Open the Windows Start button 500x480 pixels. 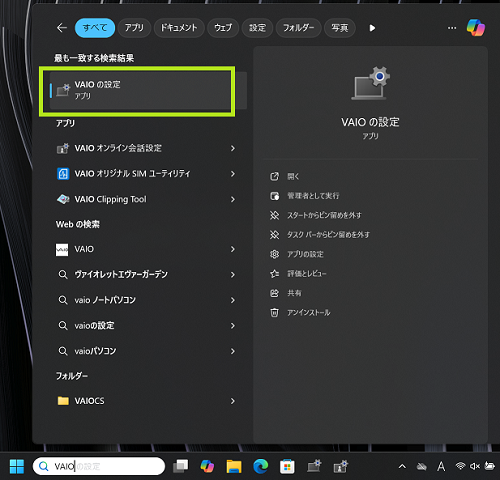(x=17, y=466)
